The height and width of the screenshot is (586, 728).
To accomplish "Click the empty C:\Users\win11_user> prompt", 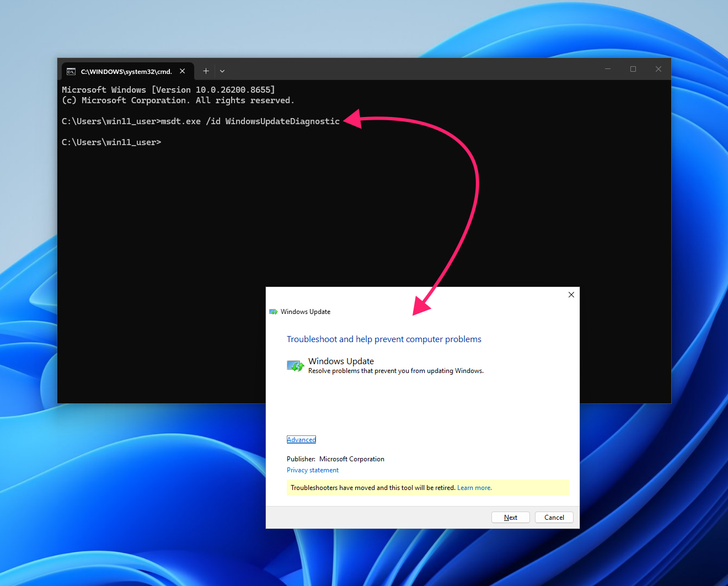I will [x=111, y=142].
